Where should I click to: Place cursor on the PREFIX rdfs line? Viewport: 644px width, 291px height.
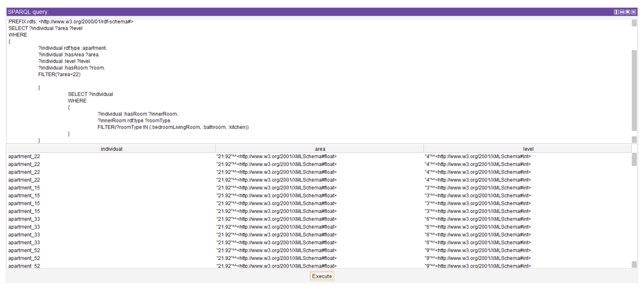point(71,22)
